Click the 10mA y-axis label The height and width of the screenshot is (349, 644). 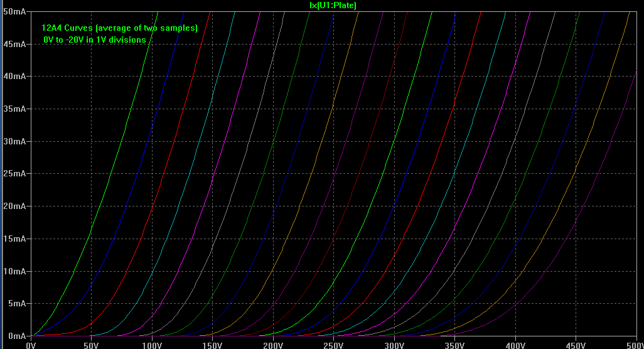pos(14,271)
